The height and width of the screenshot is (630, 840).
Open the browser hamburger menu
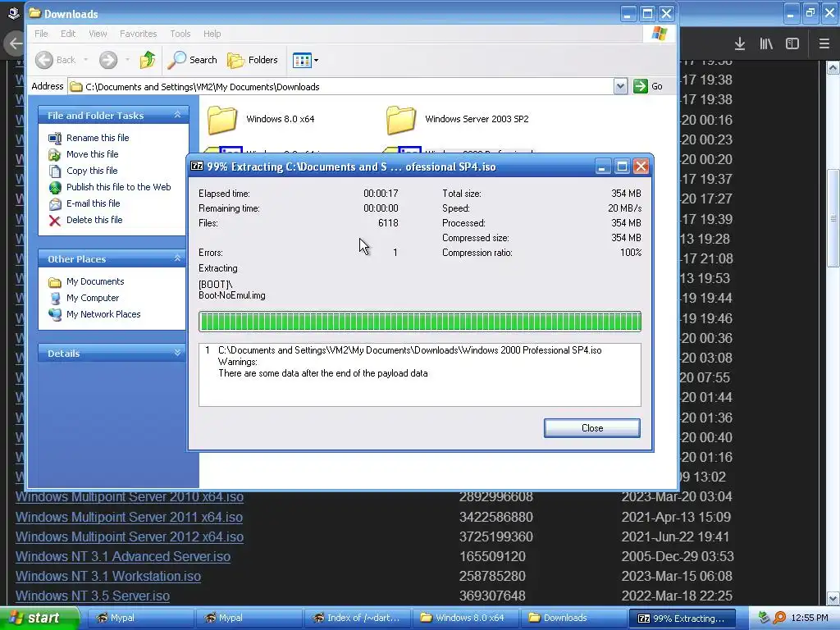(x=824, y=44)
